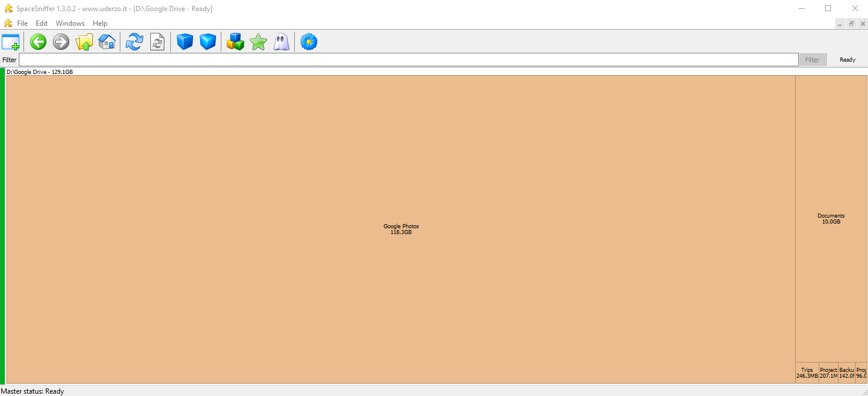Click the 'Ready' label next to Filter button

[x=847, y=60]
